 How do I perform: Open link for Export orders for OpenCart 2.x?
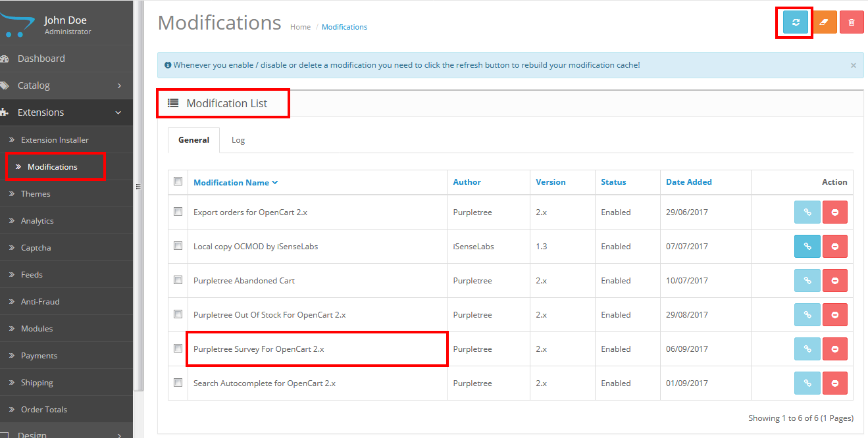coord(807,212)
